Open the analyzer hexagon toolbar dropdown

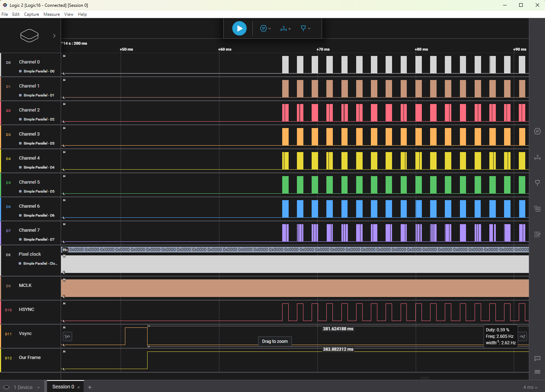[x=265, y=28]
